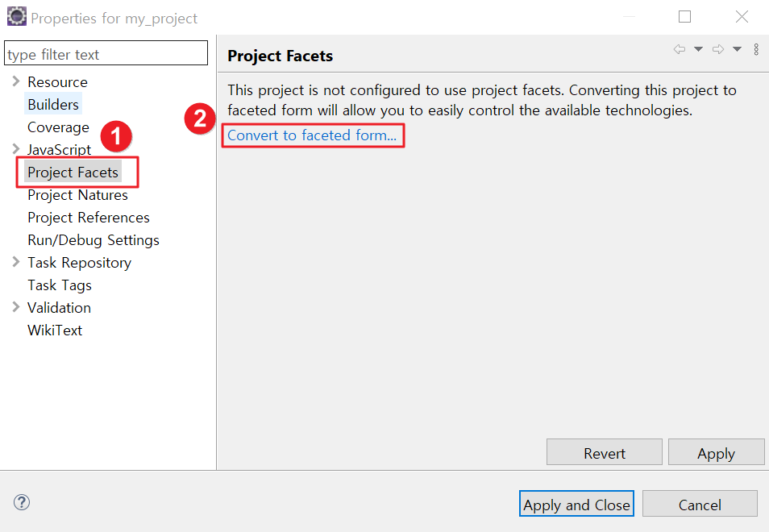Expand the JavaScript tree node
This screenshot has height=532, width=769.
coord(16,149)
